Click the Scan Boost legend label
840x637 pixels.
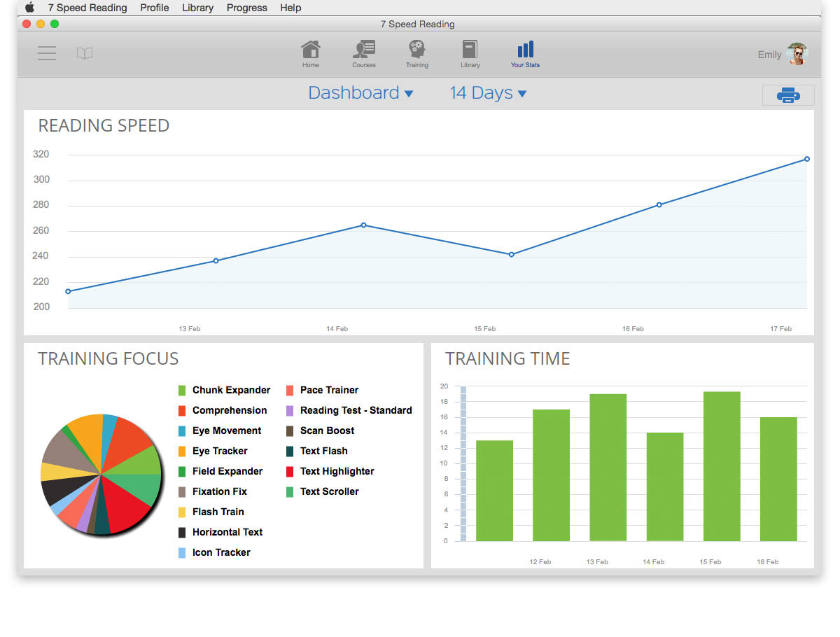328,431
